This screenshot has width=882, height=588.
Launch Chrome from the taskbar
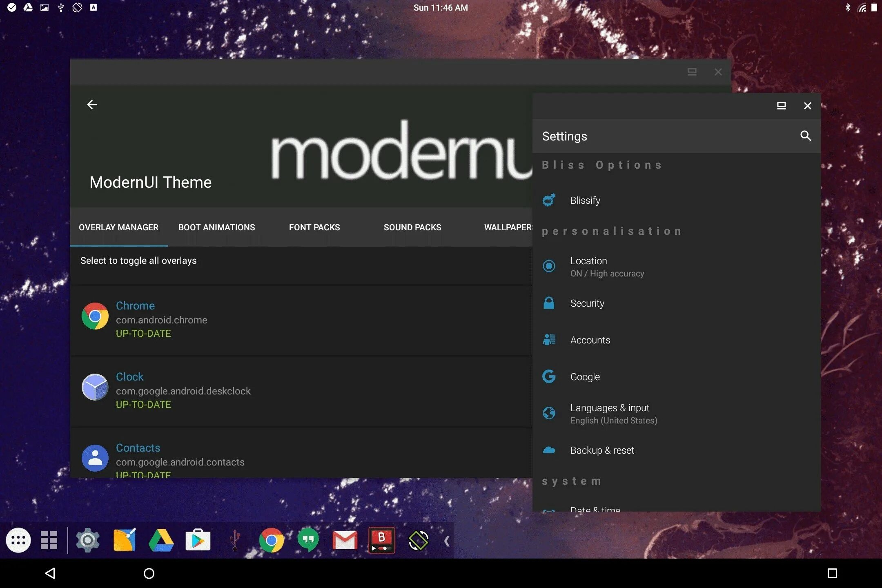(x=271, y=540)
